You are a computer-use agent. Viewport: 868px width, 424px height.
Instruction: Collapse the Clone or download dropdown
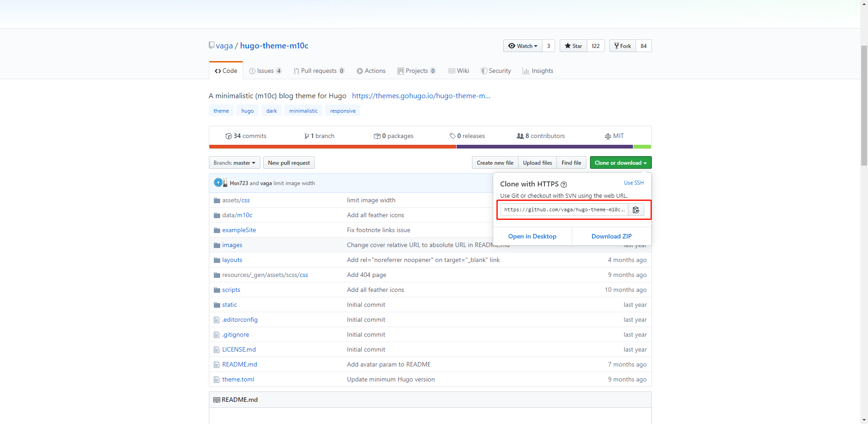pos(621,163)
